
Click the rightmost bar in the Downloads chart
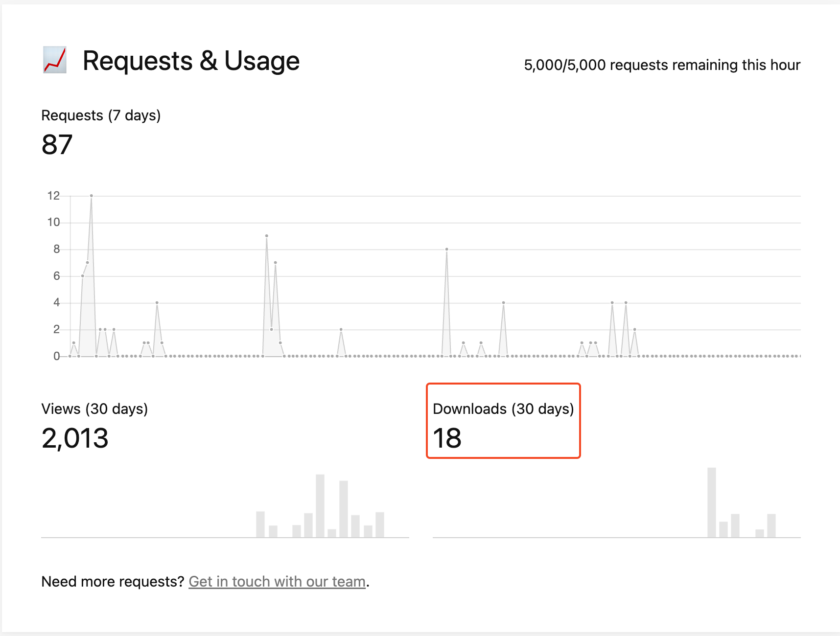pos(771,525)
